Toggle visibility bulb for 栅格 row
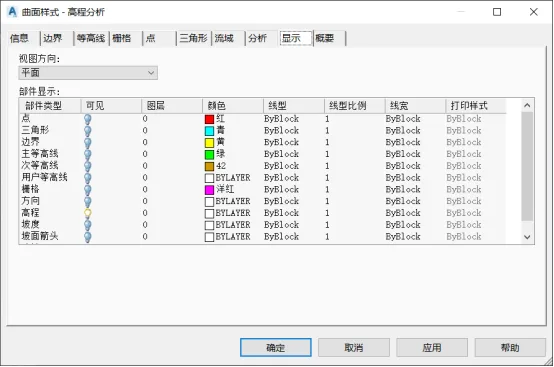 [x=88, y=190]
